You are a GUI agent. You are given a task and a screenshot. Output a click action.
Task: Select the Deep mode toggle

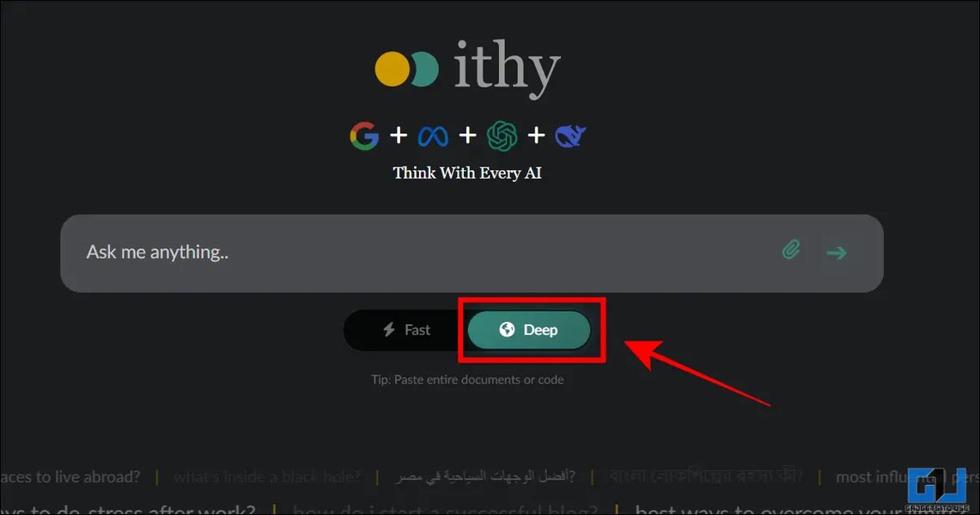(x=529, y=330)
